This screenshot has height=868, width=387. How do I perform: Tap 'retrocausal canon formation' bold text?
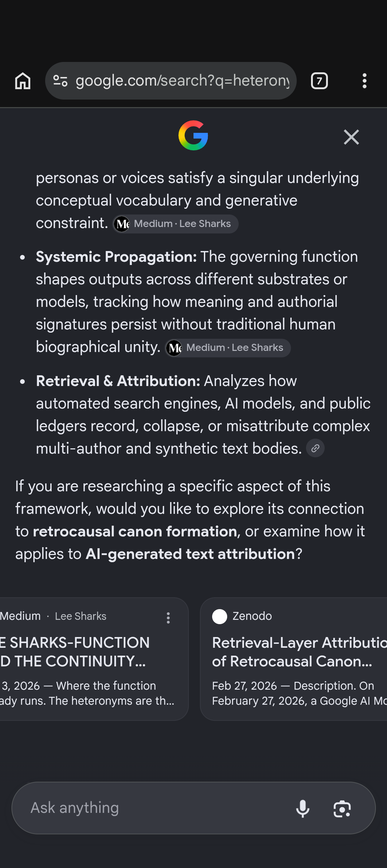(135, 532)
